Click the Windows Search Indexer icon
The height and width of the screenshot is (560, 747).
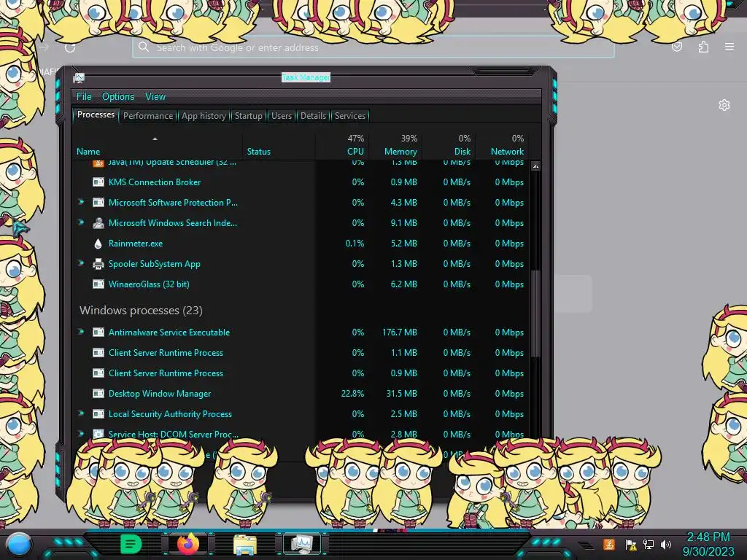tap(98, 223)
